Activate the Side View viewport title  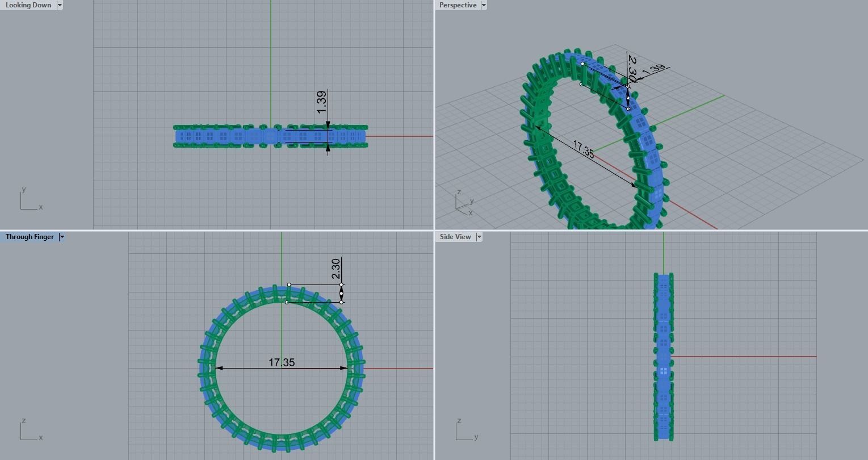click(x=455, y=237)
